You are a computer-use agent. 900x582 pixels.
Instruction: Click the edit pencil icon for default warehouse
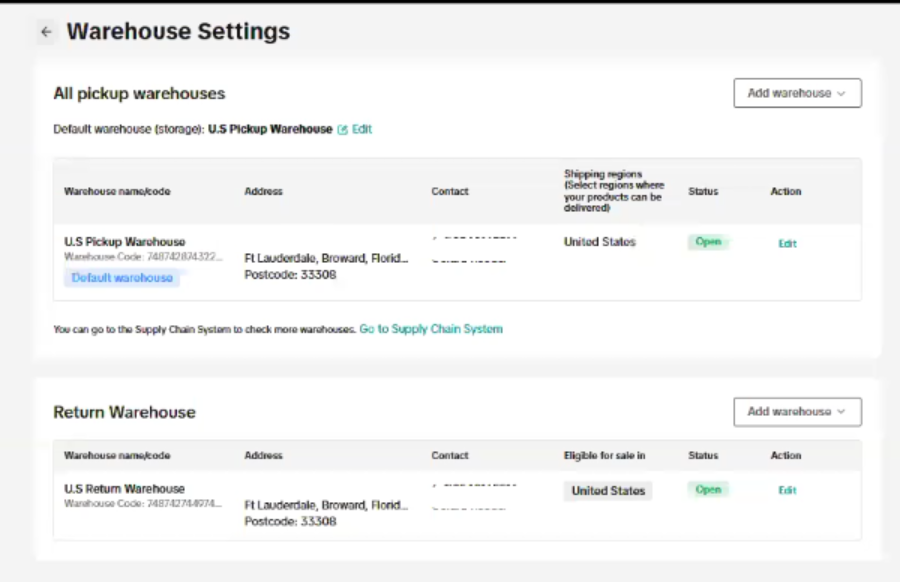tap(343, 129)
